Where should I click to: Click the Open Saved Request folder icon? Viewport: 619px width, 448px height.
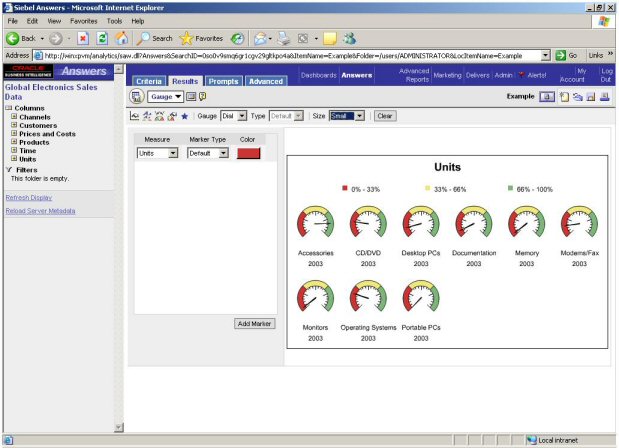[578, 97]
